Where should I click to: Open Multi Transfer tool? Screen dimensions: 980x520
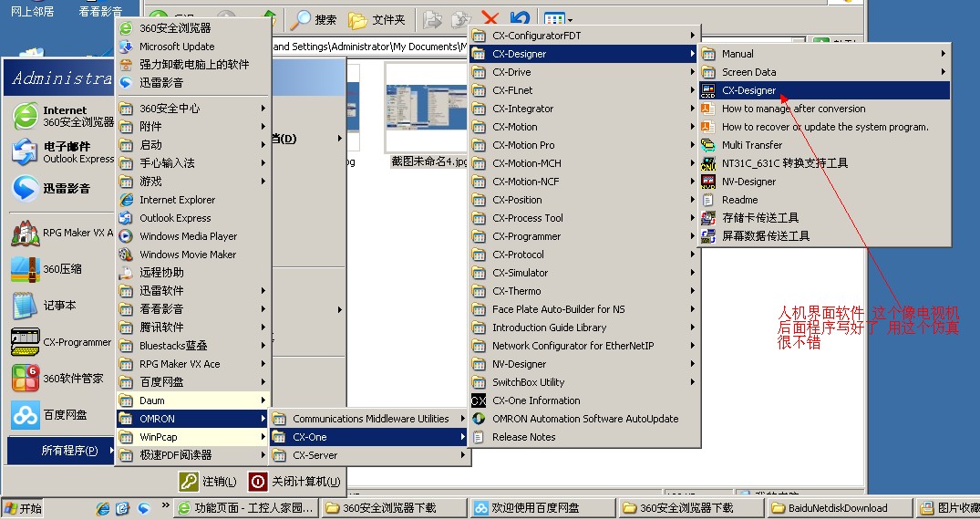pos(751,145)
